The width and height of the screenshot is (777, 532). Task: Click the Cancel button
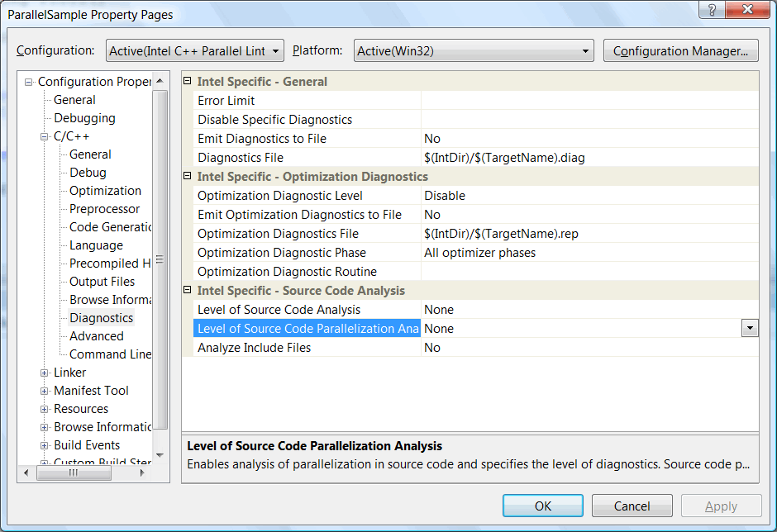pos(632,506)
